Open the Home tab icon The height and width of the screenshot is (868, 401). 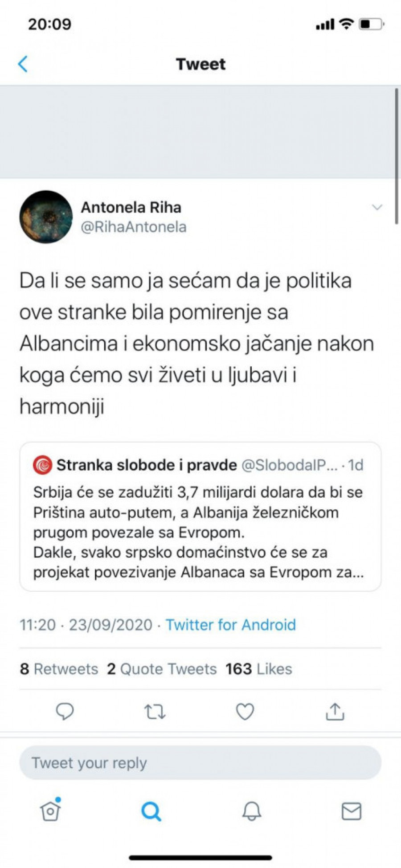point(50,811)
